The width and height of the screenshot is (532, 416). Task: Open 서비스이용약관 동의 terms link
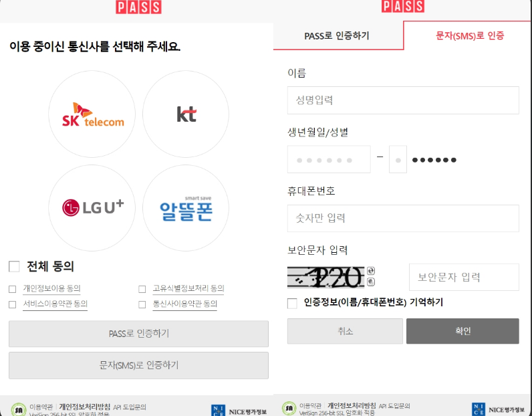point(55,304)
